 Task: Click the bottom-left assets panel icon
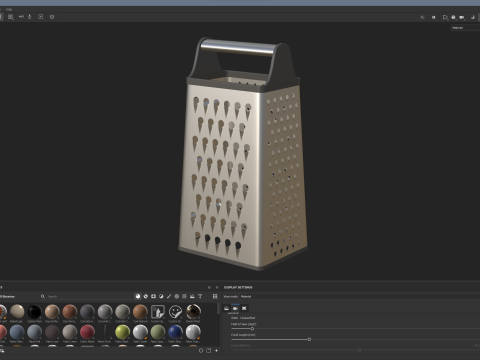coord(2,350)
